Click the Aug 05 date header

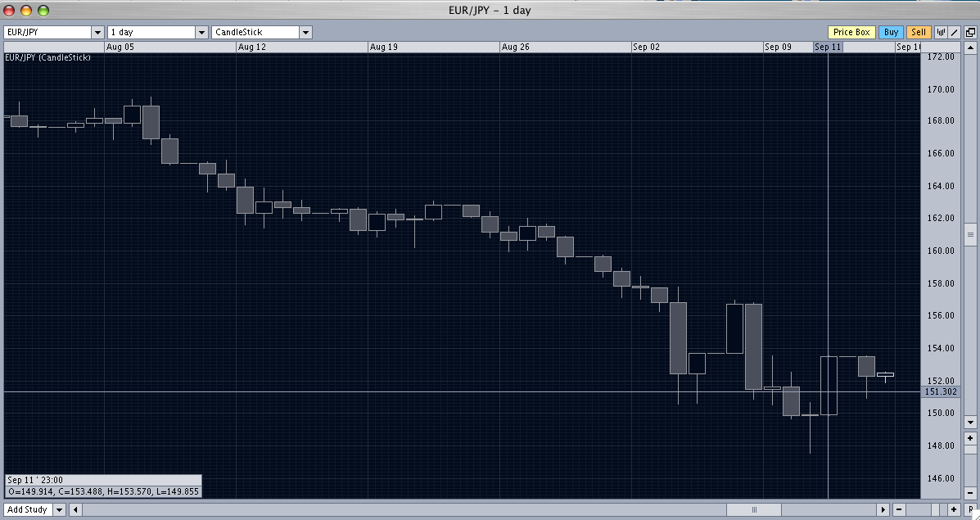pos(120,47)
